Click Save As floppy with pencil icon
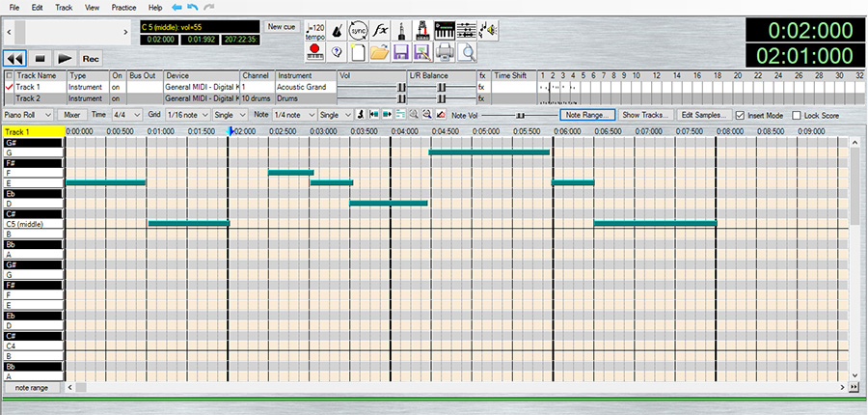 point(423,53)
